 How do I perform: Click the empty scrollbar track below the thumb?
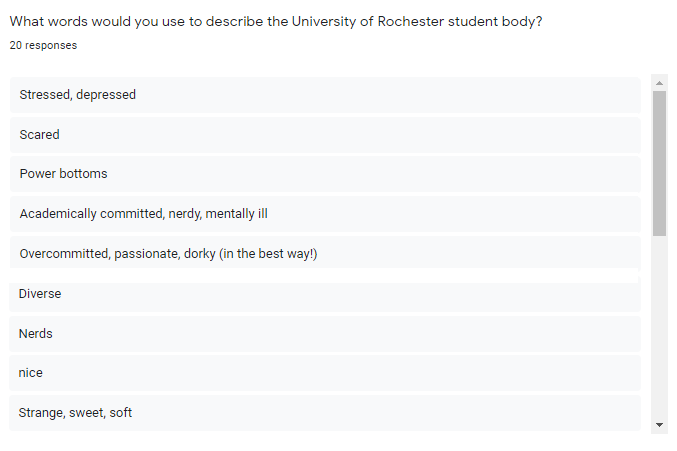point(659,330)
